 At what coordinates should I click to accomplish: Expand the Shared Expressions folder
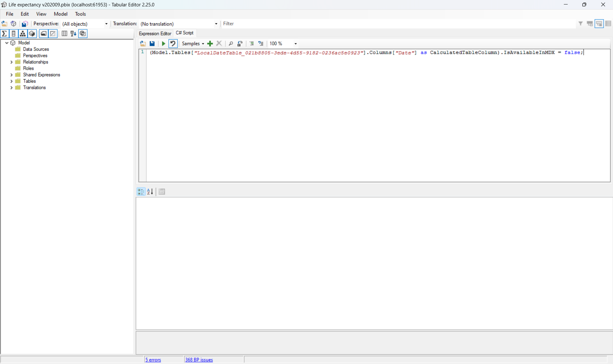(x=11, y=75)
